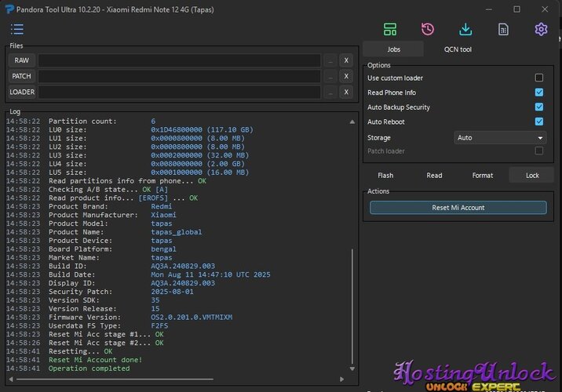Click Board Platform 'bengal' value
The width and height of the screenshot is (562, 392).
(x=163, y=249)
